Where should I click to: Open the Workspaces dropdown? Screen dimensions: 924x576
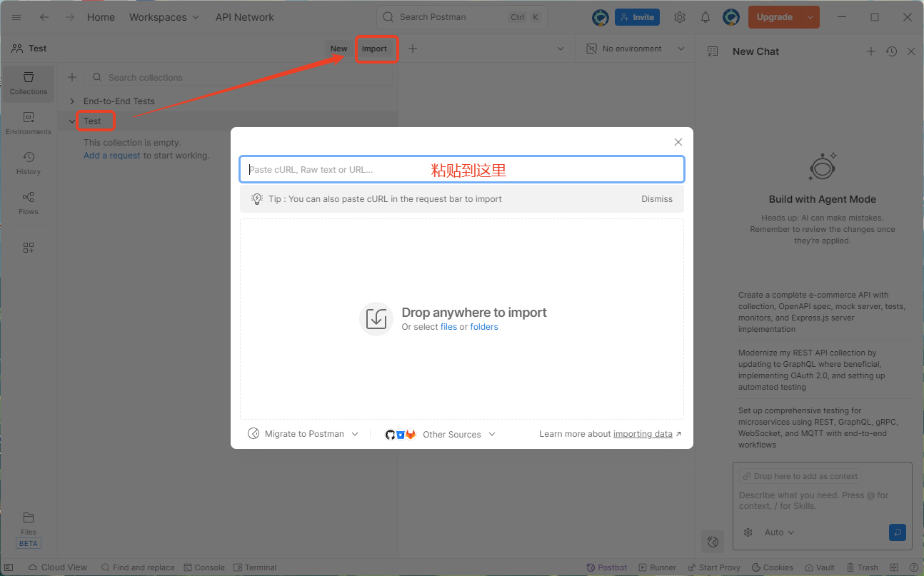[164, 17]
